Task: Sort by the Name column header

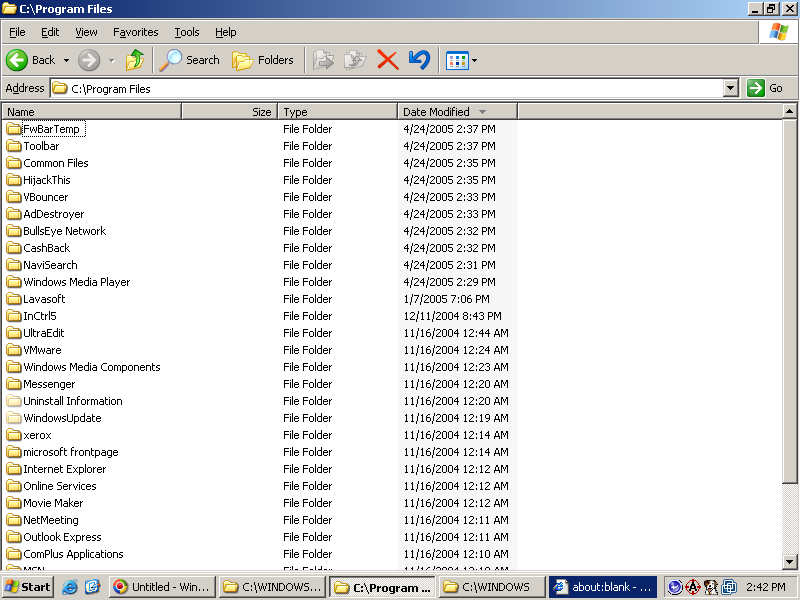Action: pos(92,112)
